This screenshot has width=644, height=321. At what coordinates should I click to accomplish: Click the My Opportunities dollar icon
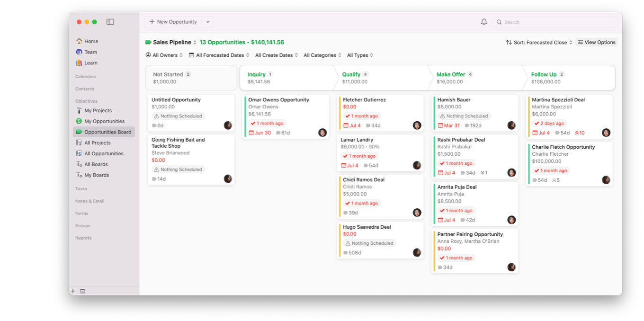click(x=80, y=121)
